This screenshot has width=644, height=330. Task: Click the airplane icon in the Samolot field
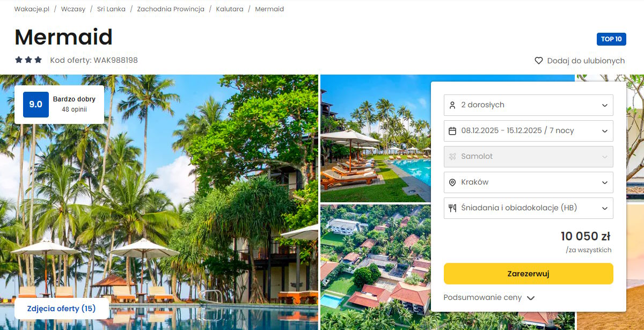[452, 157]
